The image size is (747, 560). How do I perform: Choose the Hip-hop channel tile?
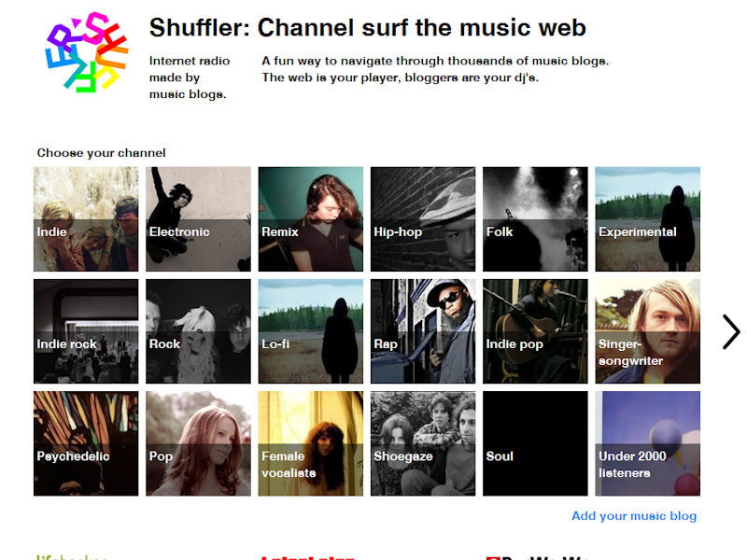423,219
